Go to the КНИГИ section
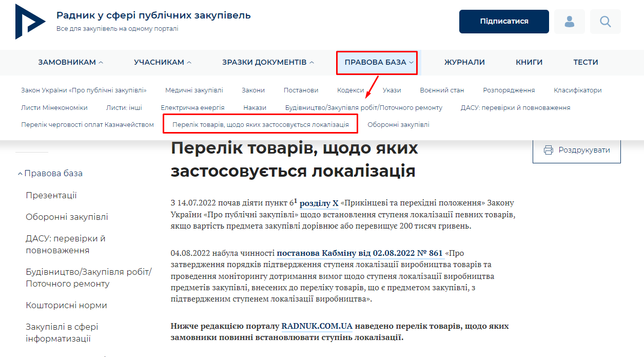The width and height of the screenshot is (644, 357). point(529,62)
